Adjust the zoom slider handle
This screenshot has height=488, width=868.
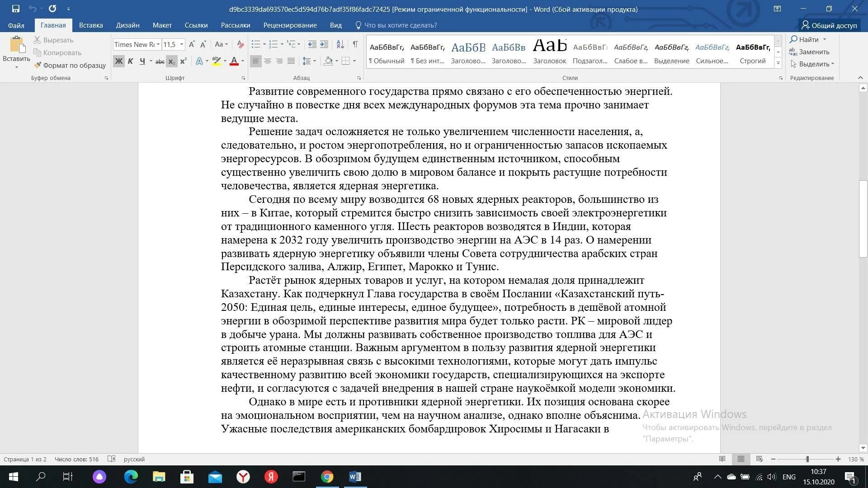[x=807, y=459]
